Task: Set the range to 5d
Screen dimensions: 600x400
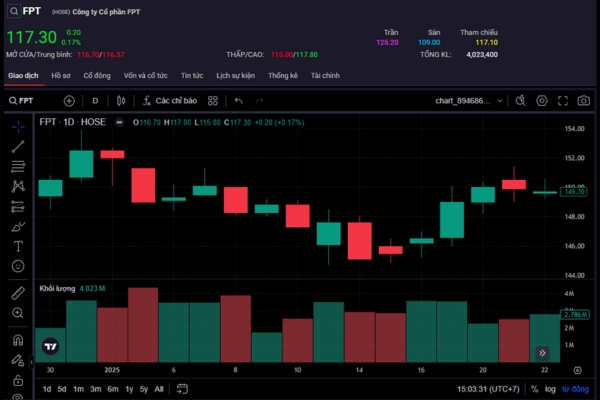Action: (x=62, y=389)
